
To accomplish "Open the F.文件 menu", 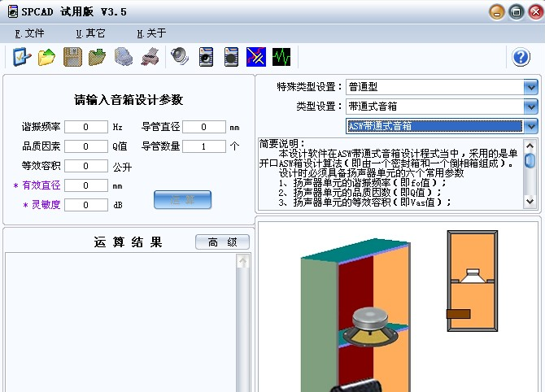I will [x=29, y=33].
